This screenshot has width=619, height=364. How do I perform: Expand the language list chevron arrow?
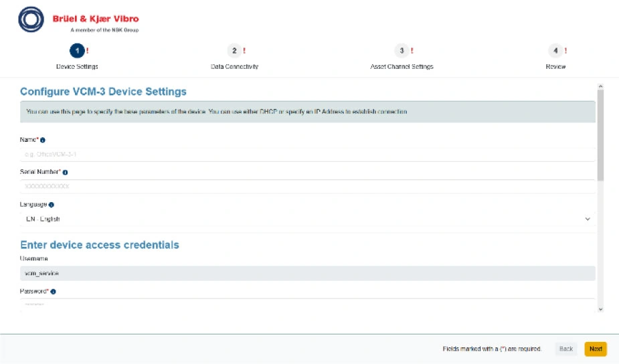click(x=588, y=219)
